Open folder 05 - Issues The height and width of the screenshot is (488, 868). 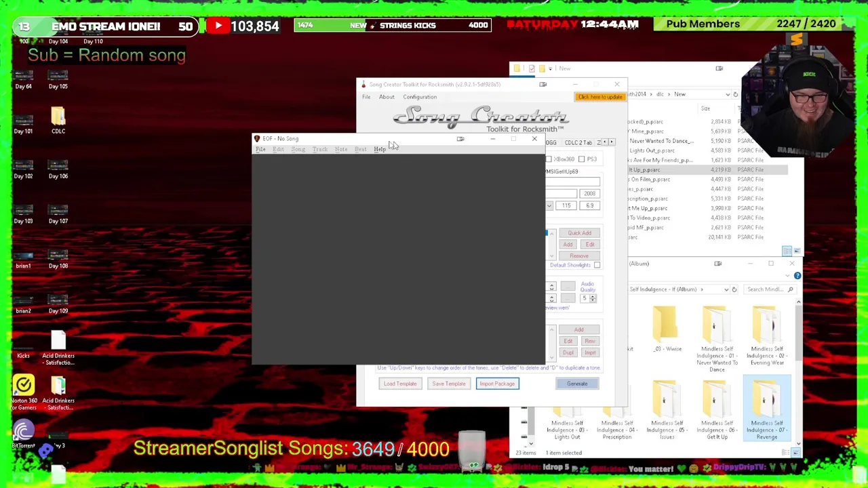point(667,409)
